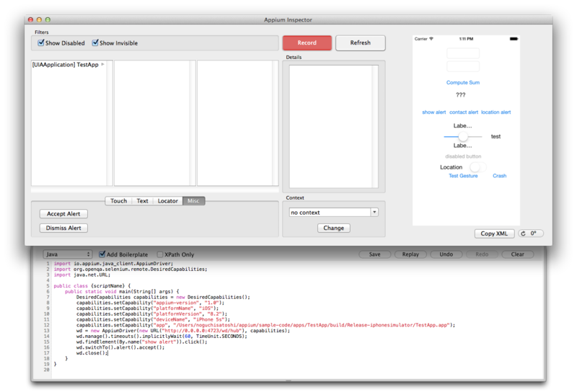Viewport: 577px width, 392px height.
Task: Click the slider thumb in simulator preview
Action: 463,136
